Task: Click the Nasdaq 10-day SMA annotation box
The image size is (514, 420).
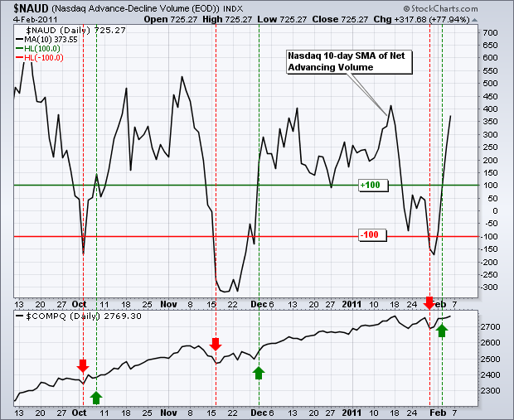Action: click(349, 61)
